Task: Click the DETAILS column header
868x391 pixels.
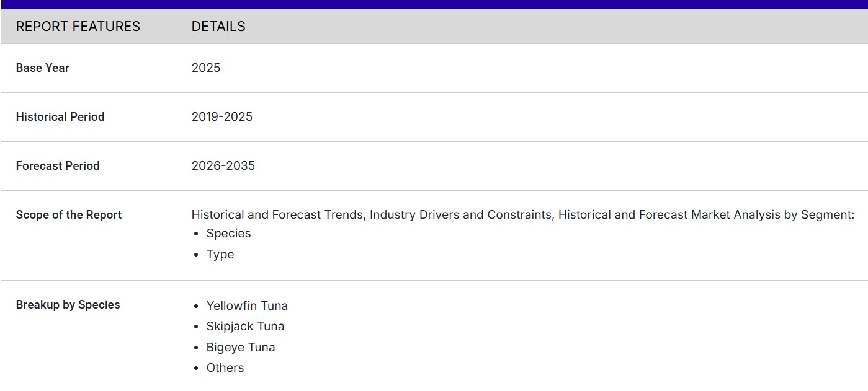Action: 218,27
